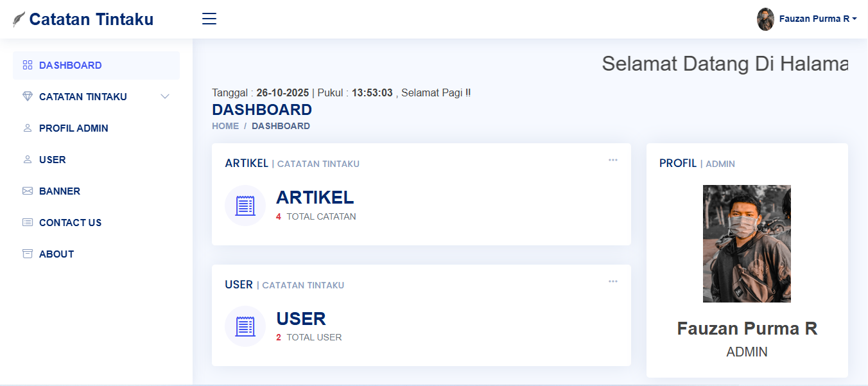The height and width of the screenshot is (386, 868).
Task: Click the About archive box icon
Action: click(27, 254)
